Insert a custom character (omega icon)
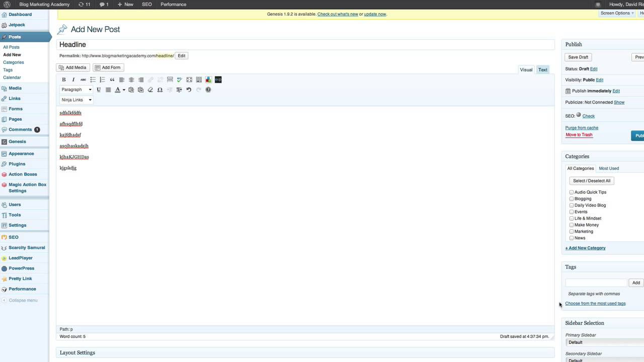644x362 pixels. (160, 89)
